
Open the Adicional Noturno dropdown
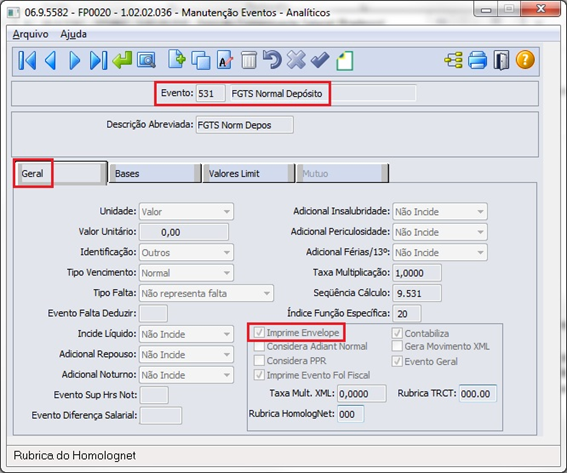pos(186,375)
